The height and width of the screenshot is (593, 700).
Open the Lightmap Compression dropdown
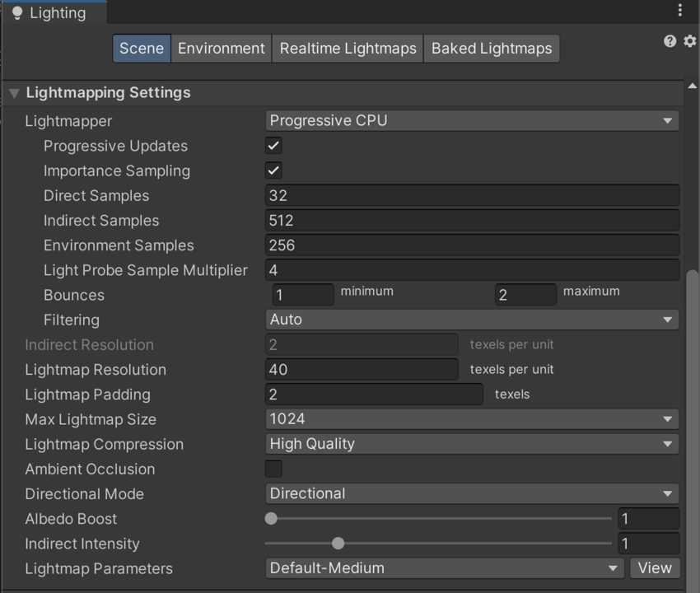click(472, 444)
